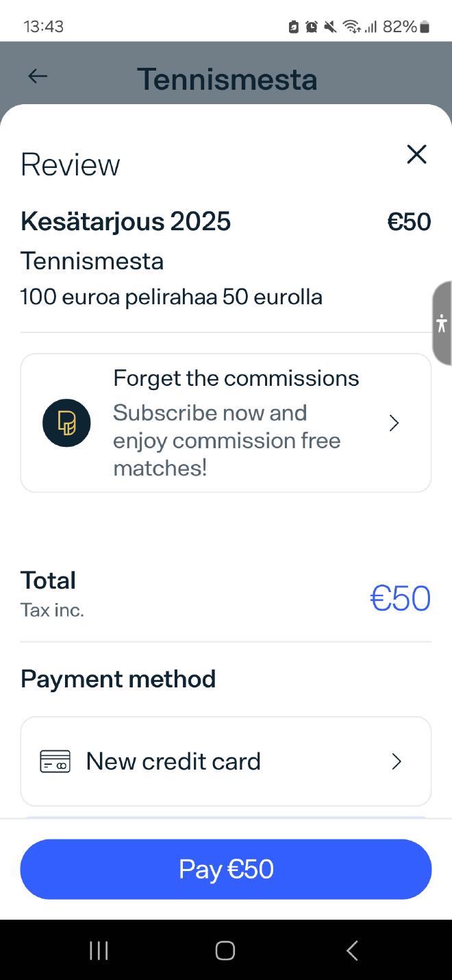The height and width of the screenshot is (980, 452).
Task: Close the Review sheet with X icon
Action: coord(416,154)
